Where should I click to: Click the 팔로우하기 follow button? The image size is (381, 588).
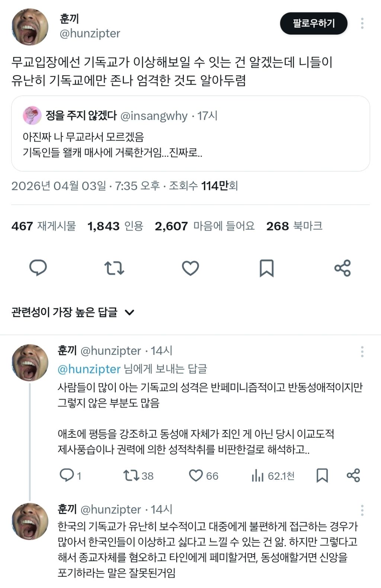tap(313, 23)
